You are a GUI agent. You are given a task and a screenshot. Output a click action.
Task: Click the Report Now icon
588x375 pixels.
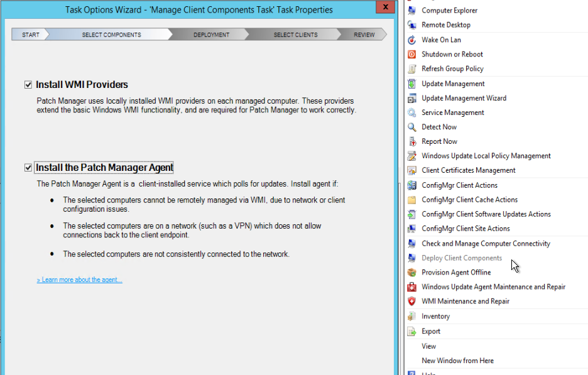[412, 141]
